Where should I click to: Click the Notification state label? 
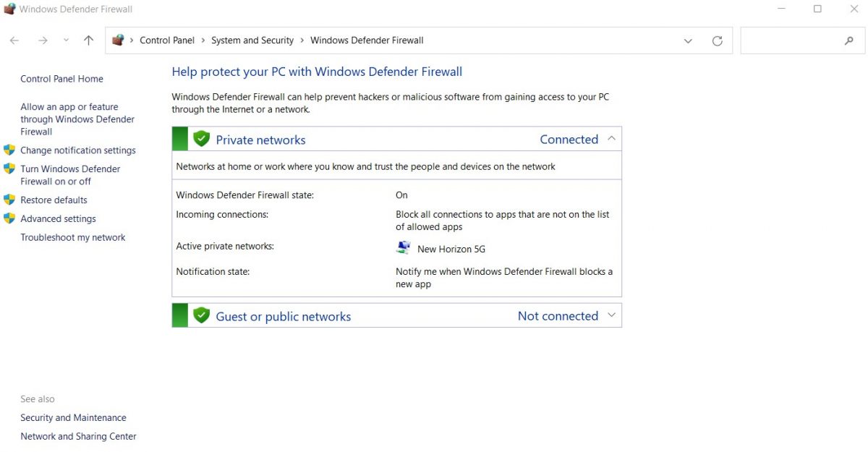pos(213,272)
